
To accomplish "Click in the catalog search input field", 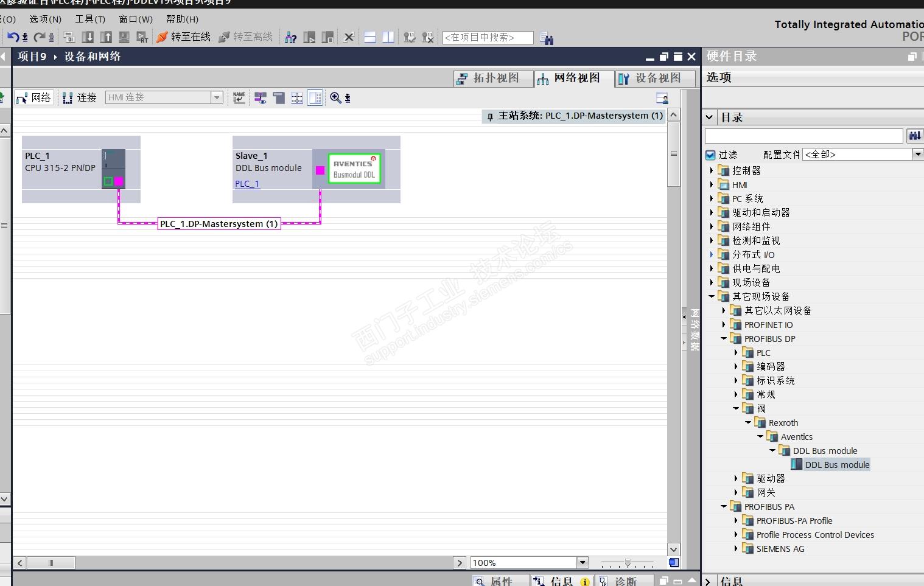I will tap(803, 136).
